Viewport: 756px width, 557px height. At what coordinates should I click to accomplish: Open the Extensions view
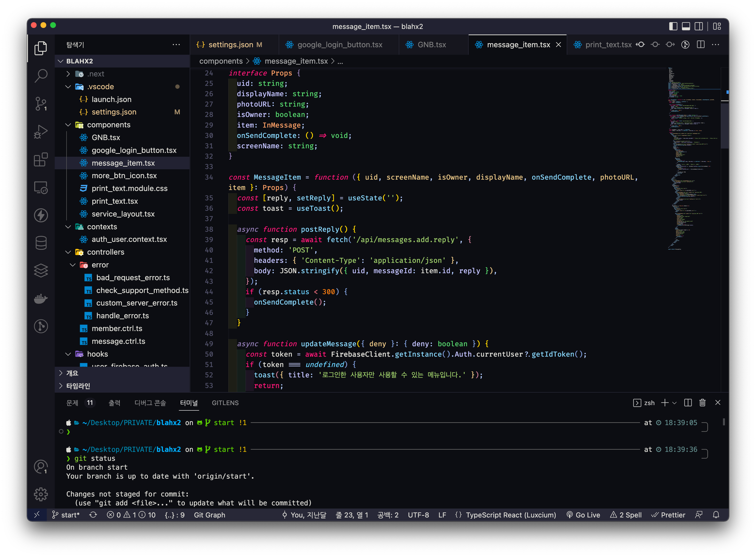[41, 160]
